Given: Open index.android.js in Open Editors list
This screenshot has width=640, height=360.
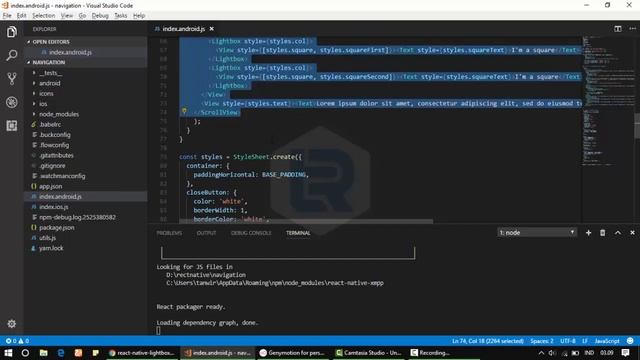Looking at the screenshot, I should pos(86,52).
